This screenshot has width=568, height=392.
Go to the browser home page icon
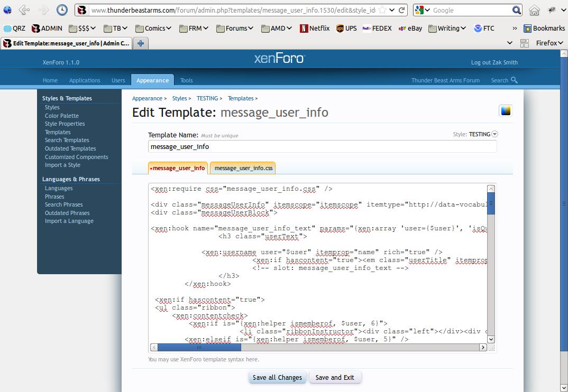(x=535, y=10)
